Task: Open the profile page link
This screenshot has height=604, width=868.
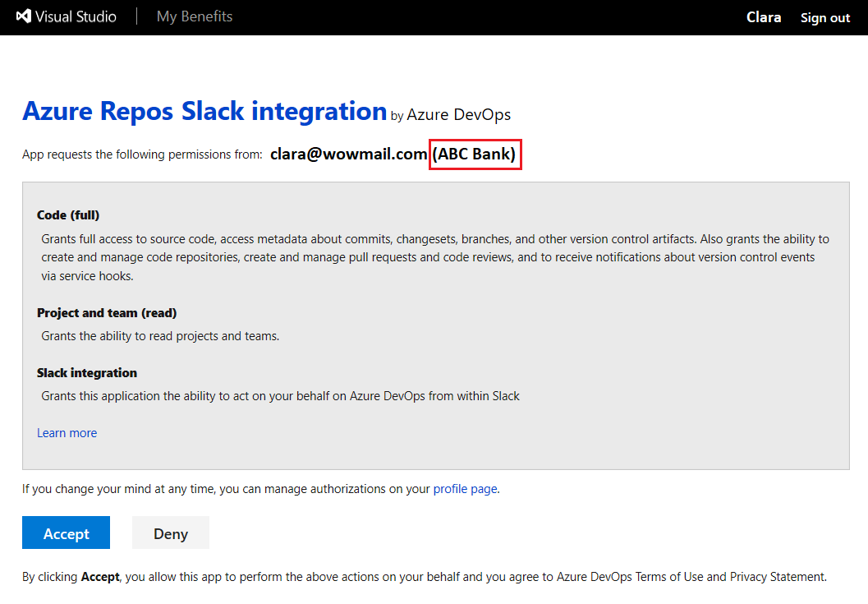Action: (x=465, y=489)
